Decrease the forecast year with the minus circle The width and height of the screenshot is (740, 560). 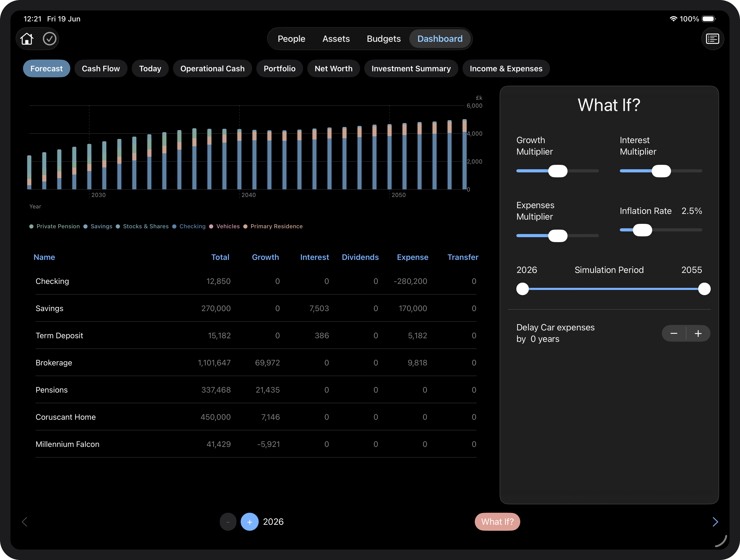(228, 522)
